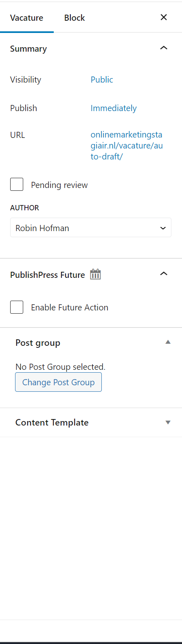
Task: Collapse the PublishPress Future panel chevron
Action: coord(164,274)
